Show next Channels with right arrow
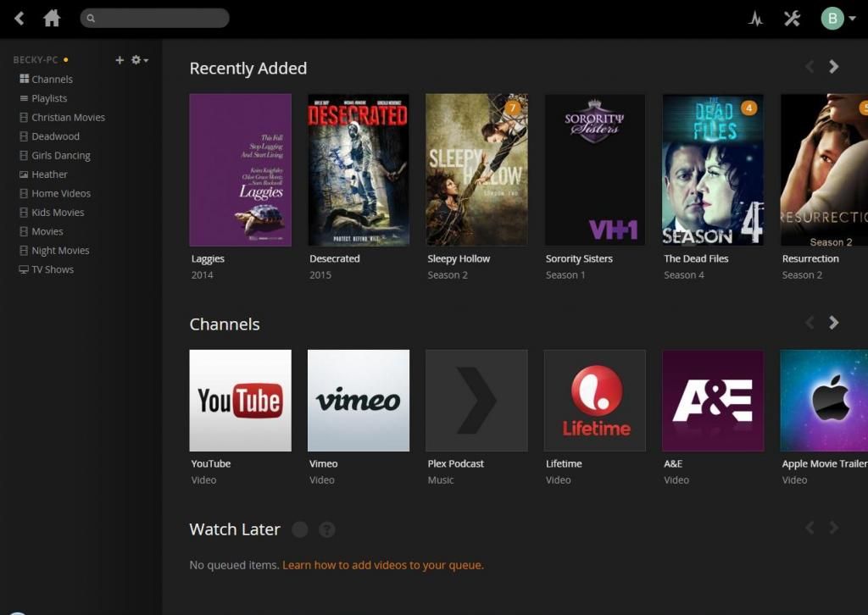Image resolution: width=868 pixels, height=615 pixels. (x=834, y=323)
